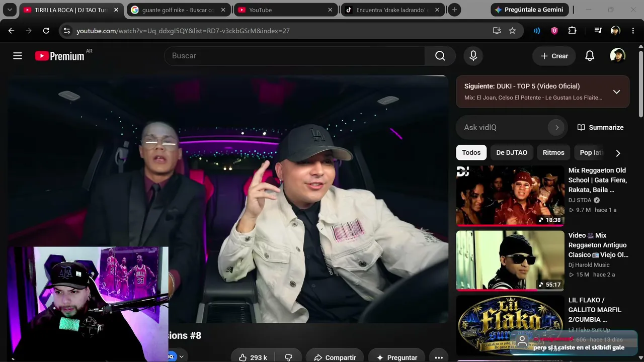Select the Pop latino filter chip
The image size is (644, 362).
(x=591, y=152)
